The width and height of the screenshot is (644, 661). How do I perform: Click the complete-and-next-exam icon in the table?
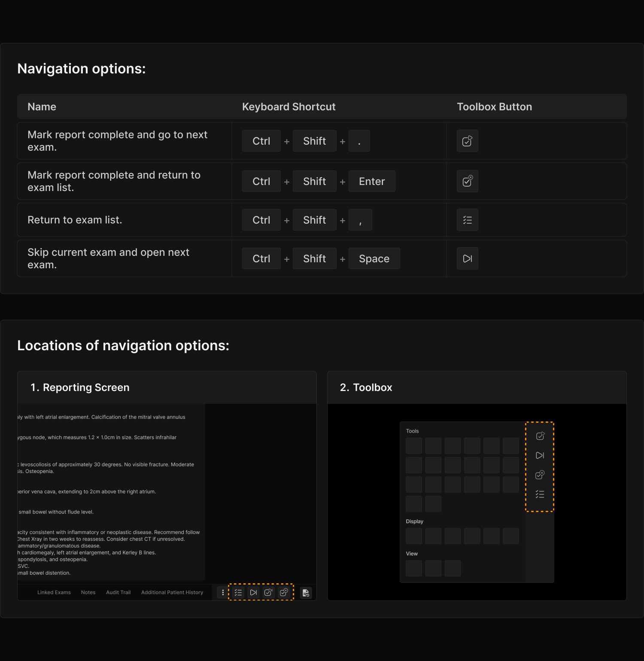coord(468,141)
